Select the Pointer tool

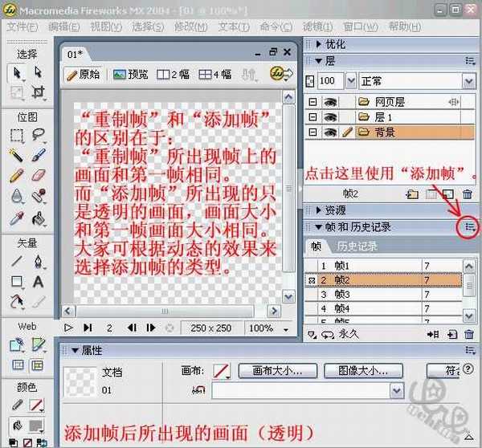17,73
